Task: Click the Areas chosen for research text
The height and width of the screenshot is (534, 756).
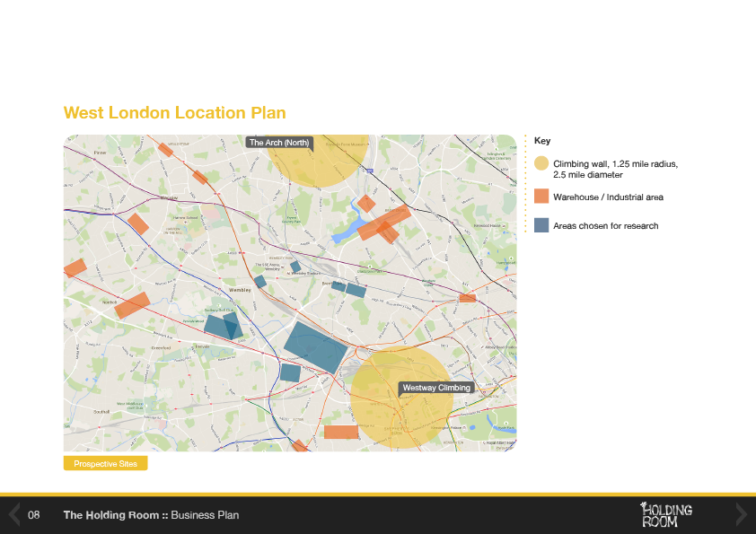Action: tap(605, 225)
